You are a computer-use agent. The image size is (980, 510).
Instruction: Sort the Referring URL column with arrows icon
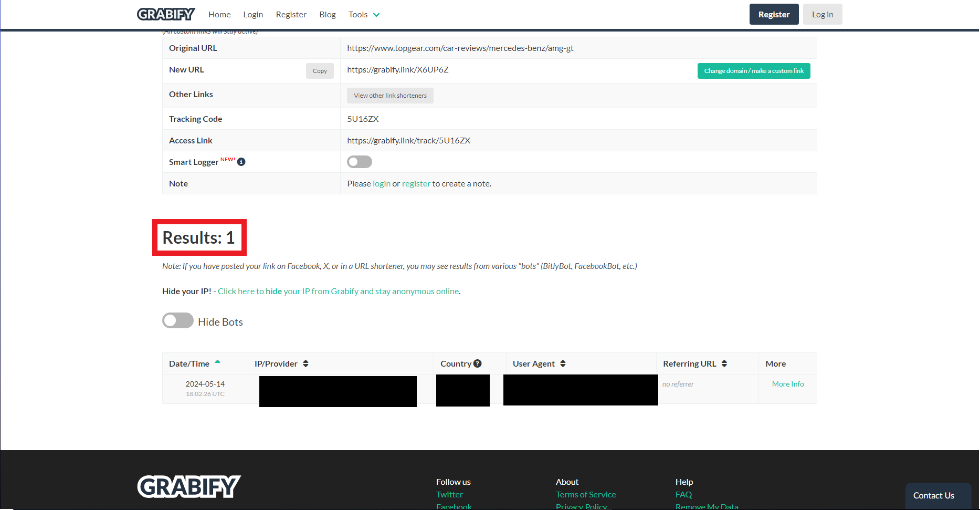tap(724, 363)
